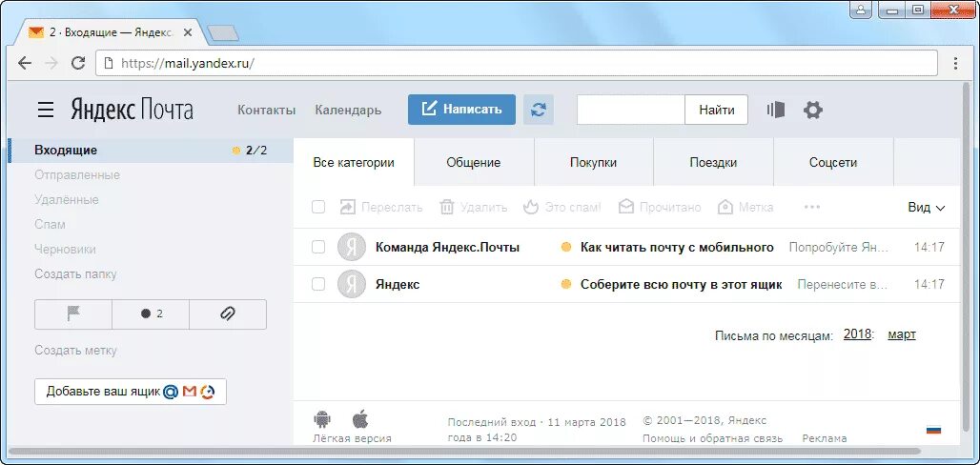Open the Спам folder
The width and height of the screenshot is (980, 465).
[50, 224]
